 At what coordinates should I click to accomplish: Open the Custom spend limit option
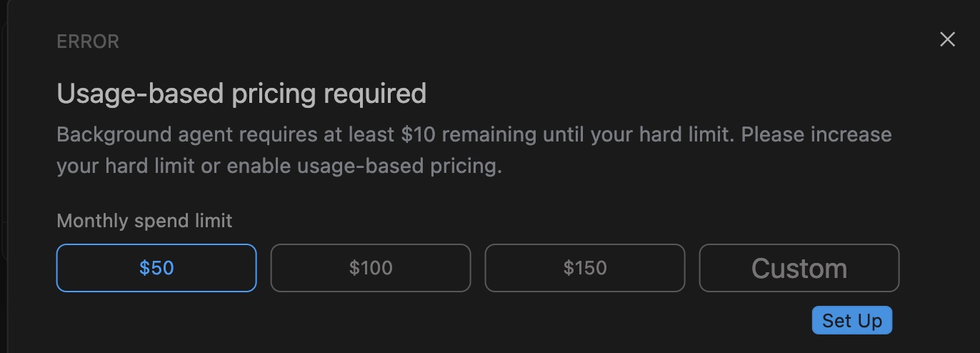[799, 268]
